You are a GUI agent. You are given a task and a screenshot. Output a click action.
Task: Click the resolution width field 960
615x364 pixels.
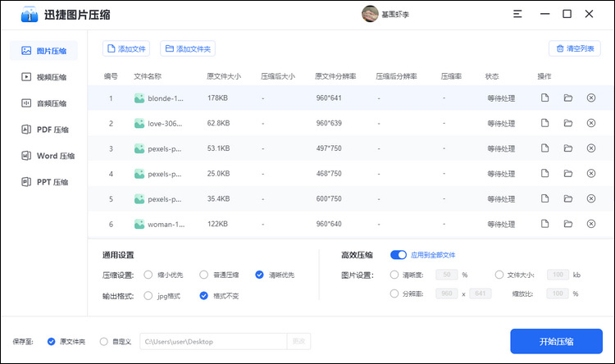tap(447, 293)
